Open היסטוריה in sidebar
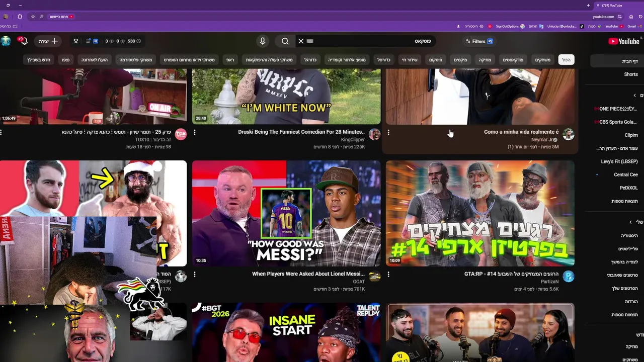This screenshot has width=644, height=362. coord(629,235)
